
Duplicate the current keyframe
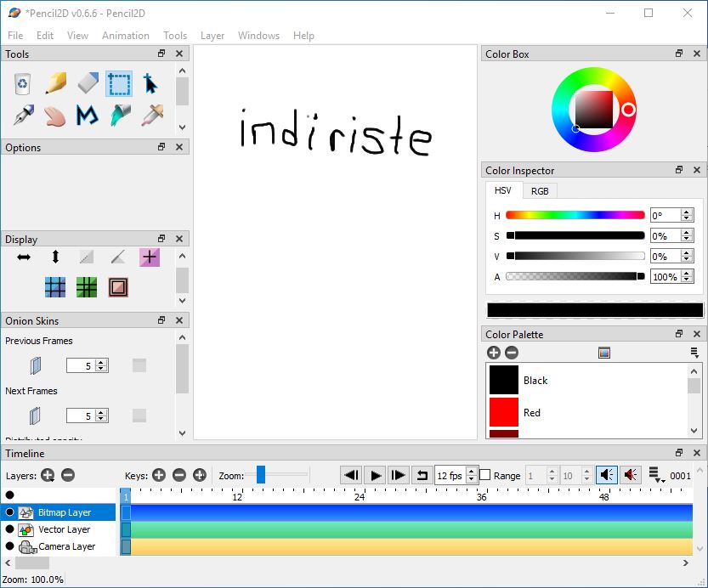click(200, 475)
